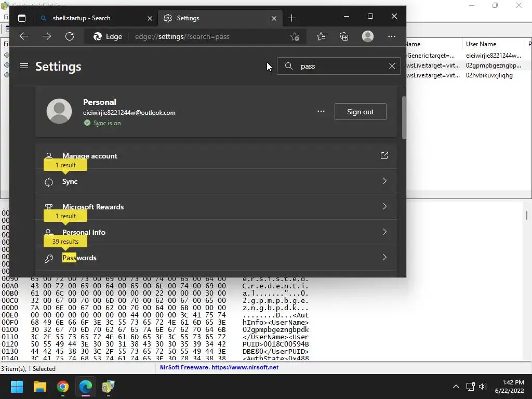Click the Manage account external link icon
This screenshot has width=532, height=399.
coord(384,155)
